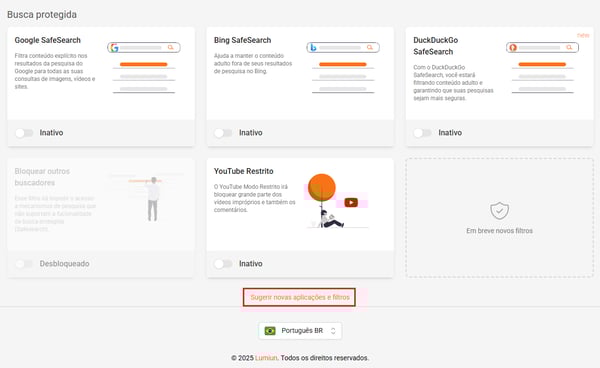Click the orange result bar in DuckDuckGo illustration
Image resolution: width=600 pixels, height=368 pixels.
click(542, 64)
